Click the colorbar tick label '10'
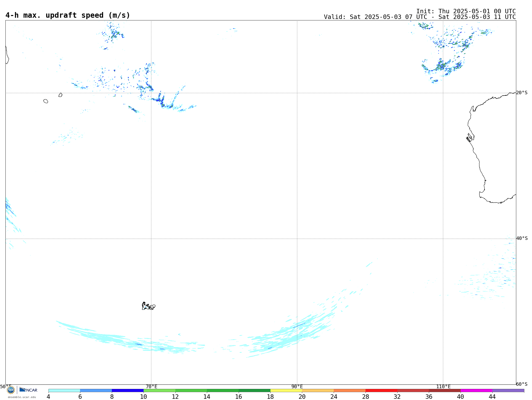This screenshot has width=532, height=400. click(144, 397)
